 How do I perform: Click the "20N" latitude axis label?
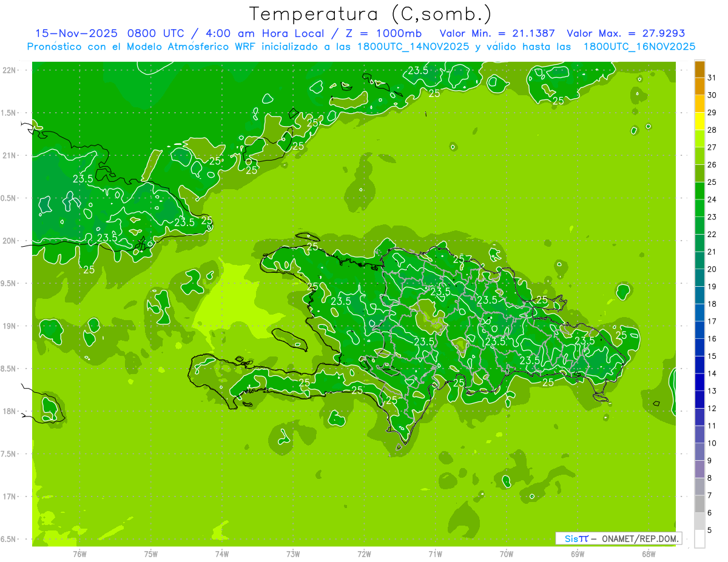(10, 241)
